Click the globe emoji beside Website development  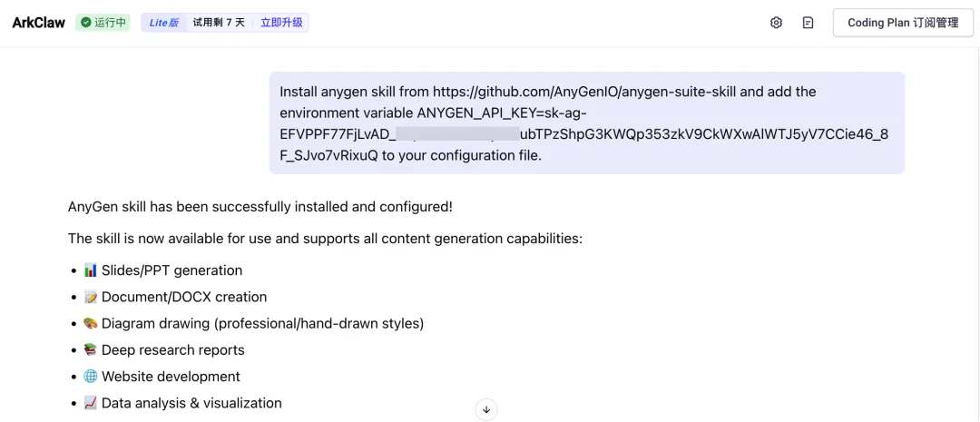click(90, 377)
